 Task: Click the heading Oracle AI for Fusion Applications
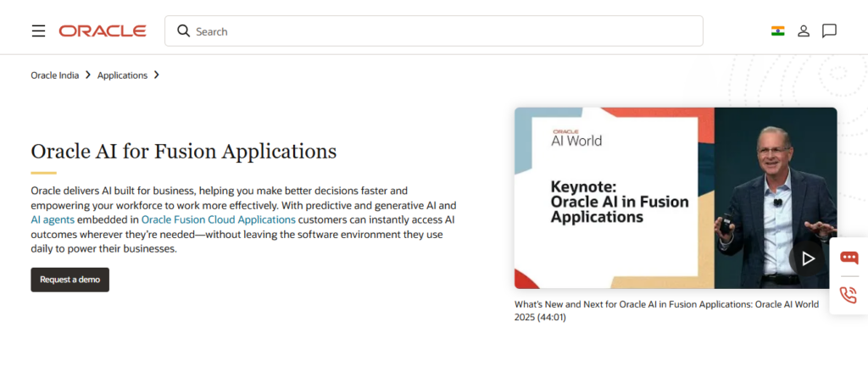click(184, 151)
